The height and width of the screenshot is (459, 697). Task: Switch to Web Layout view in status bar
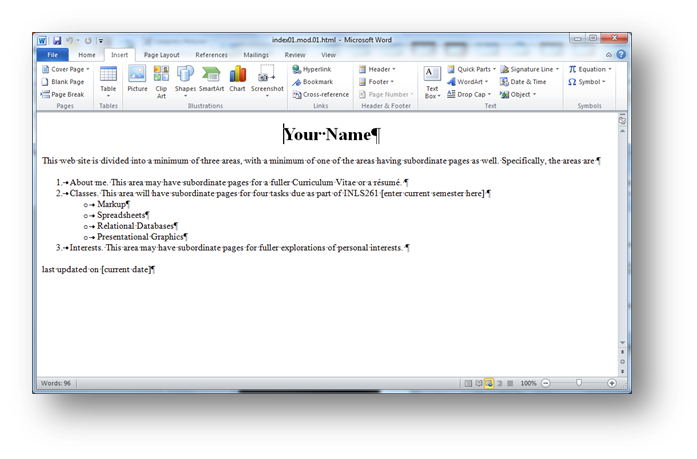(488, 383)
